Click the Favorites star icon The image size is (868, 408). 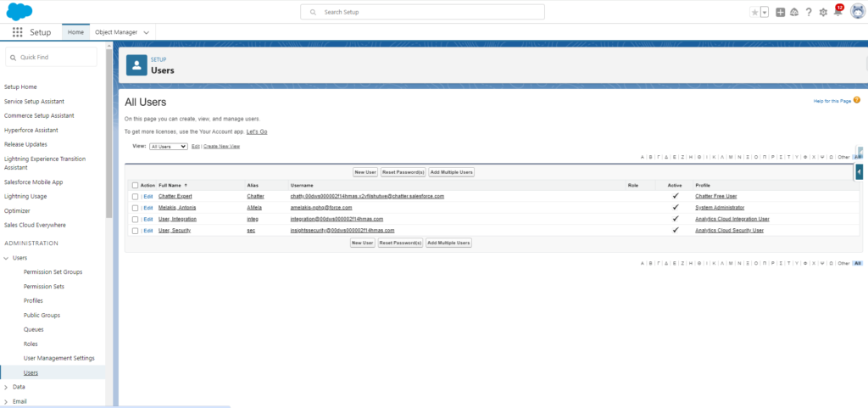click(754, 12)
